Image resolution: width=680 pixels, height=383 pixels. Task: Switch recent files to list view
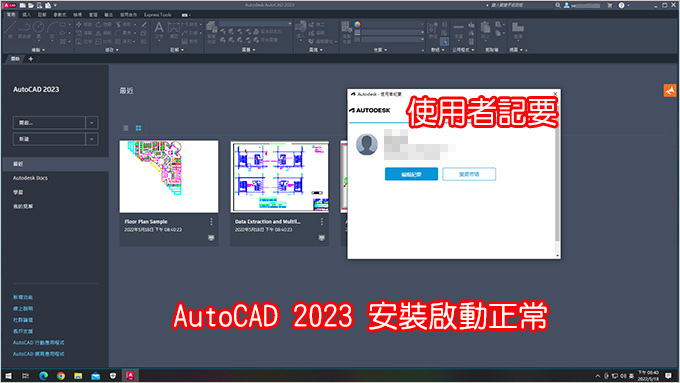tap(126, 128)
